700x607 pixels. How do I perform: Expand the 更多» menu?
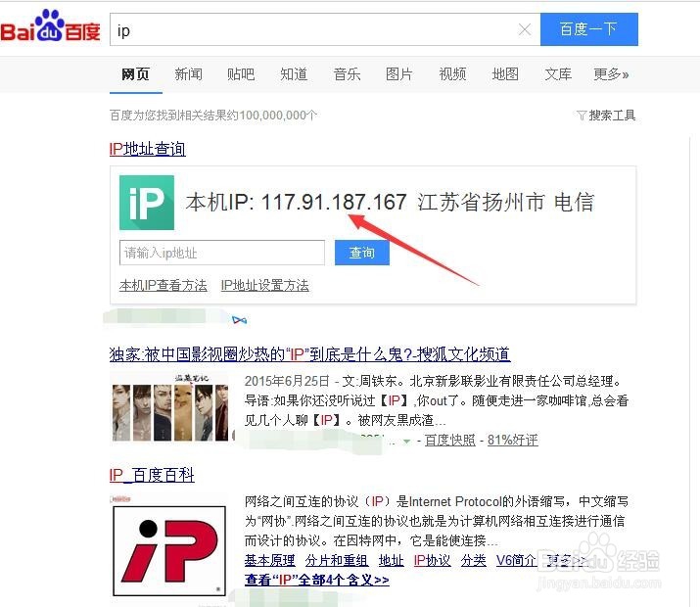pos(611,74)
